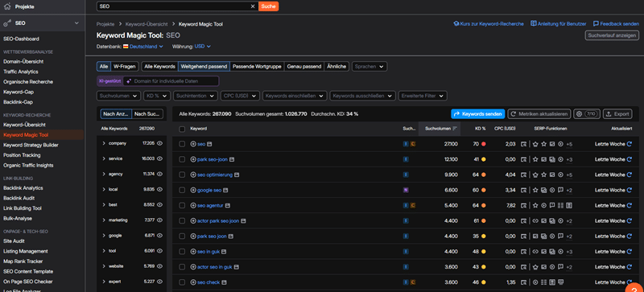The height and width of the screenshot is (292, 644).
Task: Show the +3 extra SERP features for 'park seo-joon'
Action: 569,159
